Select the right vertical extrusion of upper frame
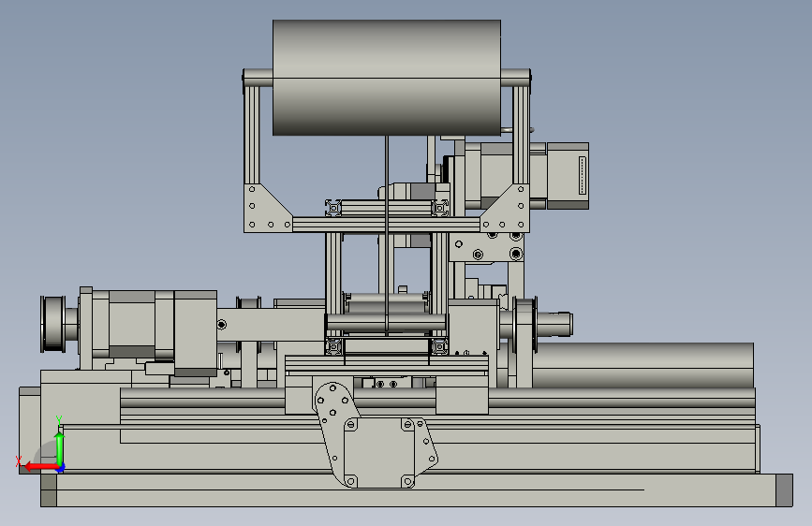 coord(521,135)
